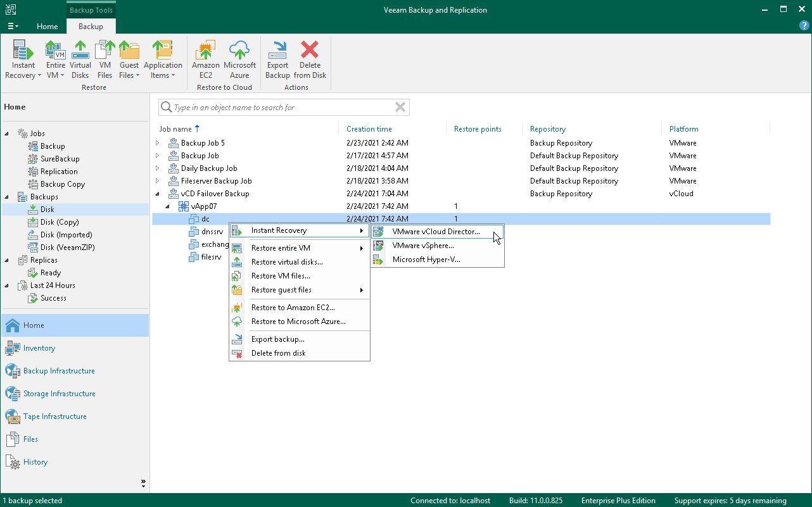Sort by the Creation time column header
The height and width of the screenshot is (507, 812).
pyautogui.click(x=369, y=129)
